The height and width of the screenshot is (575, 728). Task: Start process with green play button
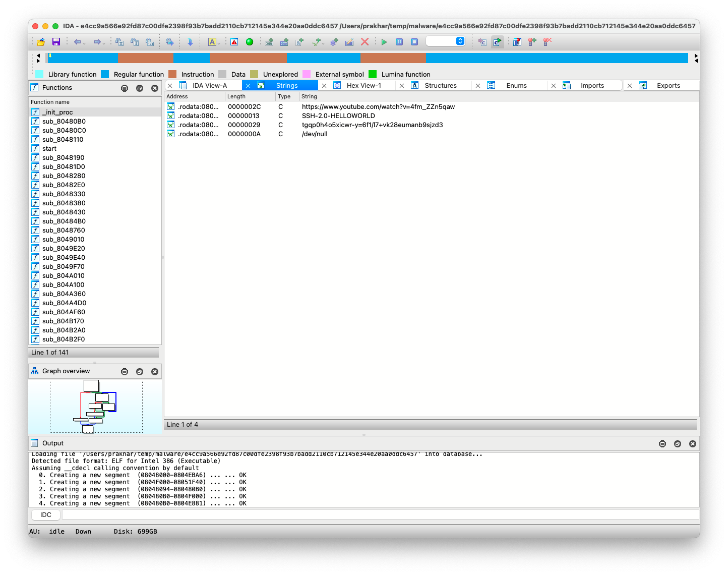pos(384,42)
